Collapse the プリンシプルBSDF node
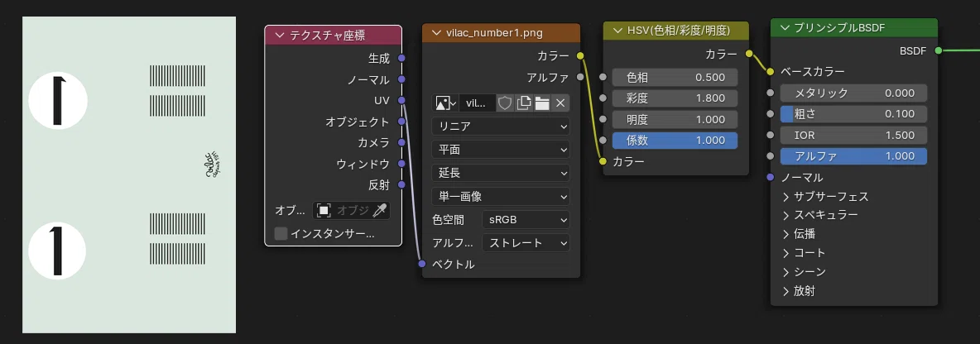This screenshot has width=980, height=344. click(785, 27)
